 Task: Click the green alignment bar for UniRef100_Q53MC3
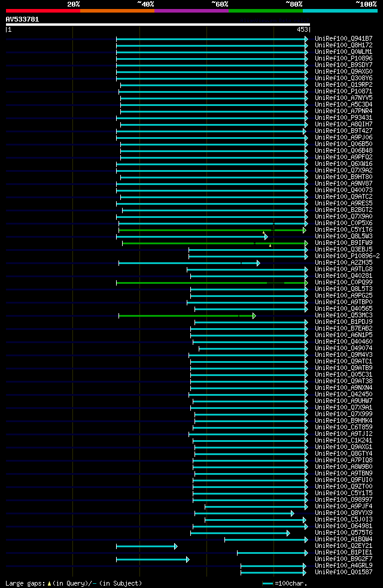187,316
